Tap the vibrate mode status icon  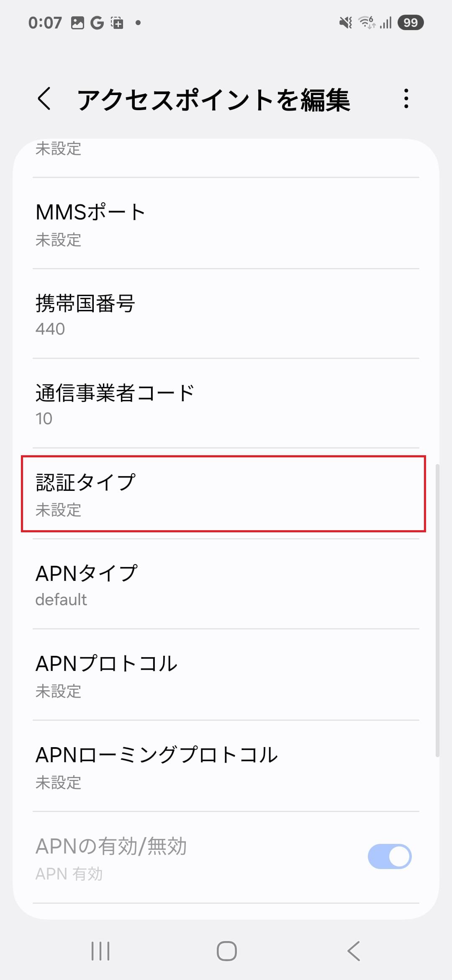[x=344, y=23]
